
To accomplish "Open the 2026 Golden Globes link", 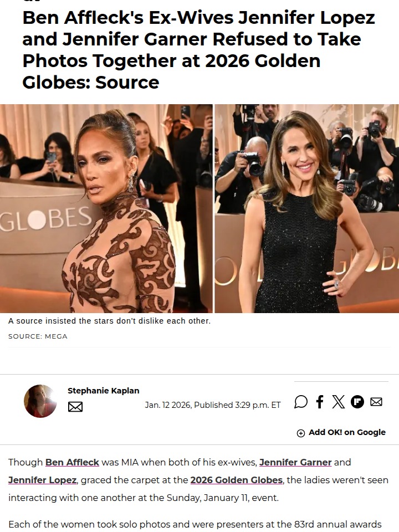I will (x=237, y=480).
